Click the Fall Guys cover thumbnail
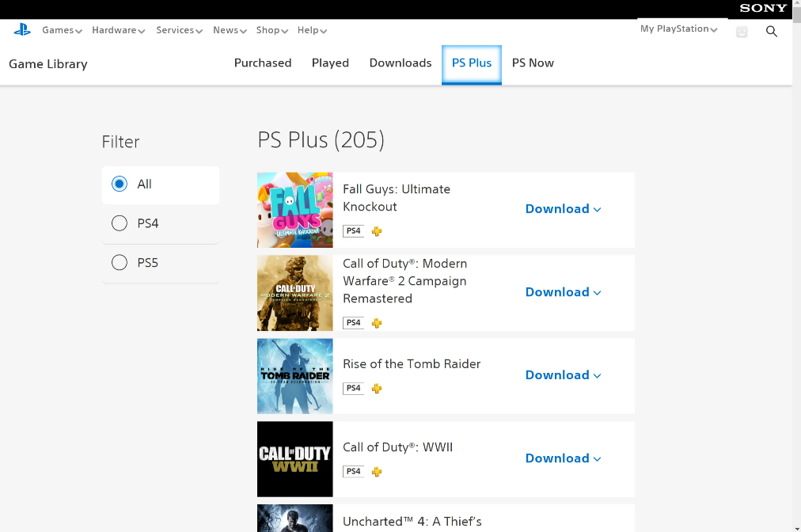This screenshot has height=532, width=801. pyautogui.click(x=294, y=210)
